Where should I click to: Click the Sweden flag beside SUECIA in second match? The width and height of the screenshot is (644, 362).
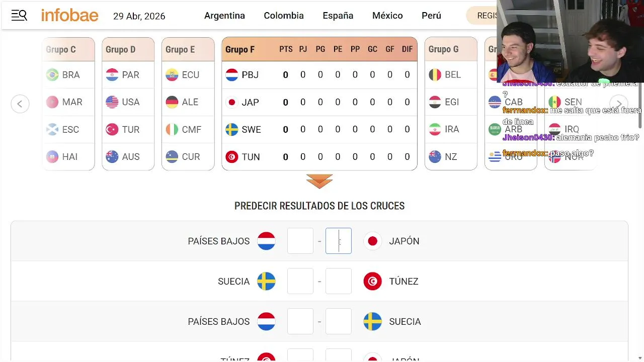pyautogui.click(x=266, y=282)
